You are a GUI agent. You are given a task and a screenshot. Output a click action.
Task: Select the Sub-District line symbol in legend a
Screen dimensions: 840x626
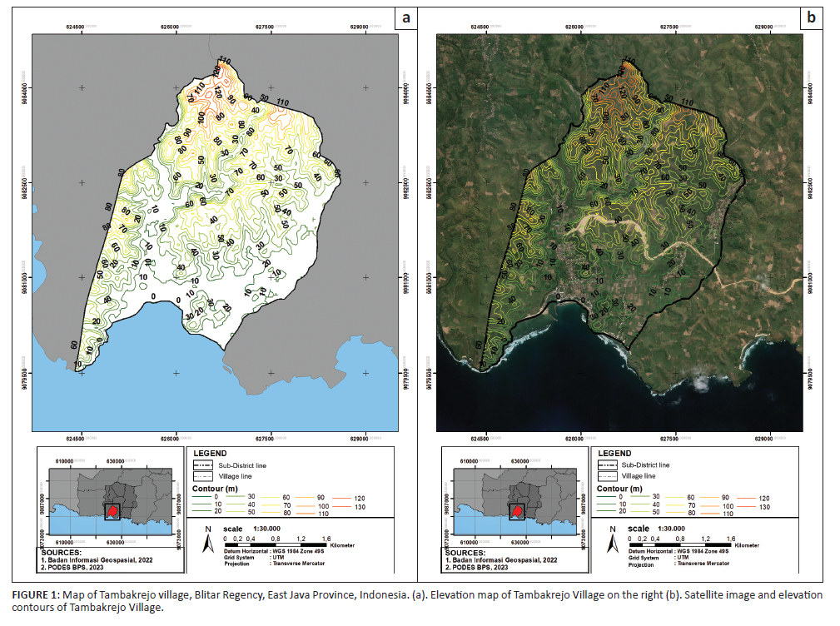coord(202,465)
